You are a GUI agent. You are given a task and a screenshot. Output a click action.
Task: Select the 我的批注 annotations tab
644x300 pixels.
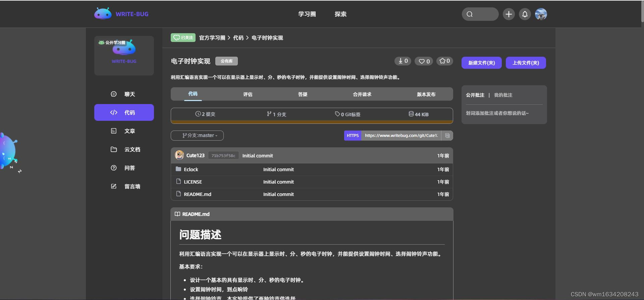tap(503, 95)
